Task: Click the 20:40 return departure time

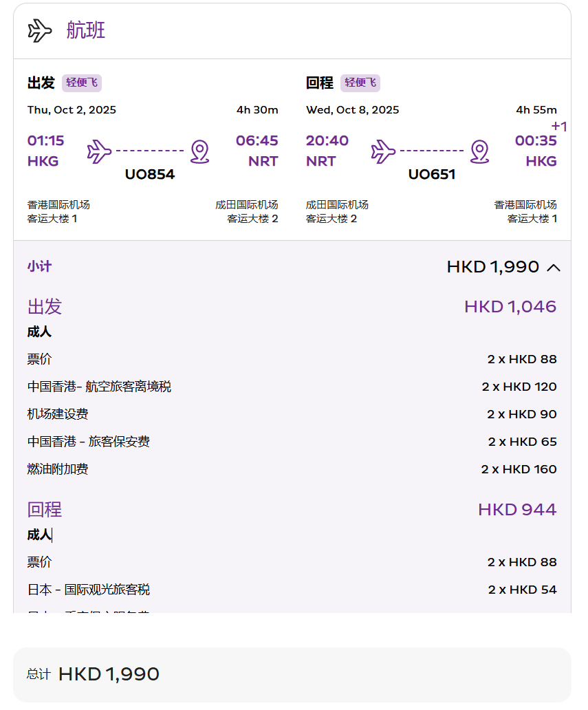Action: [x=327, y=141]
